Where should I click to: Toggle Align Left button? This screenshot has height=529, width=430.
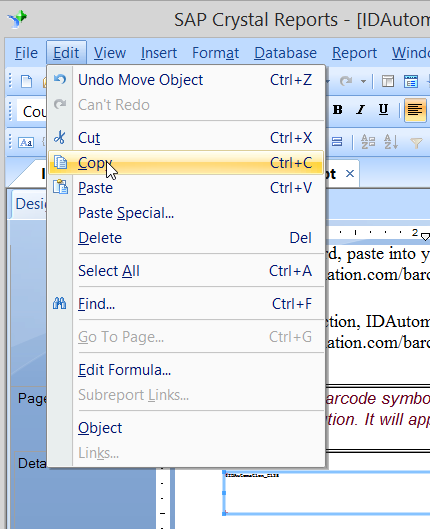pos(415,110)
